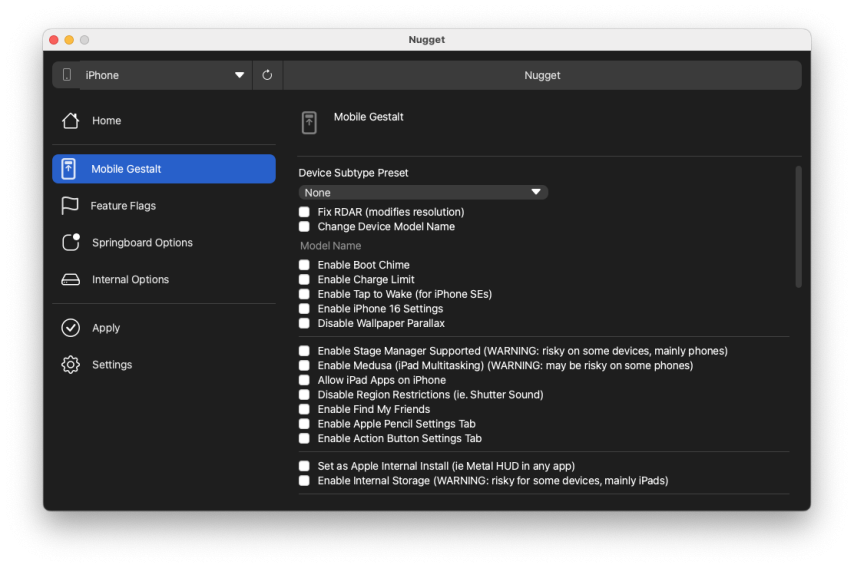Select Mobile Gestalt sidebar label

coord(126,169)
